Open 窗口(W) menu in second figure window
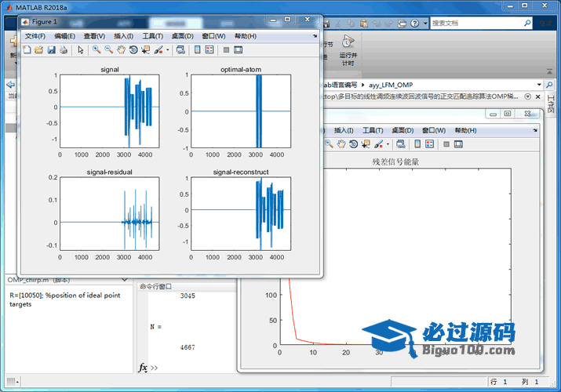 [x=434, y=130]
